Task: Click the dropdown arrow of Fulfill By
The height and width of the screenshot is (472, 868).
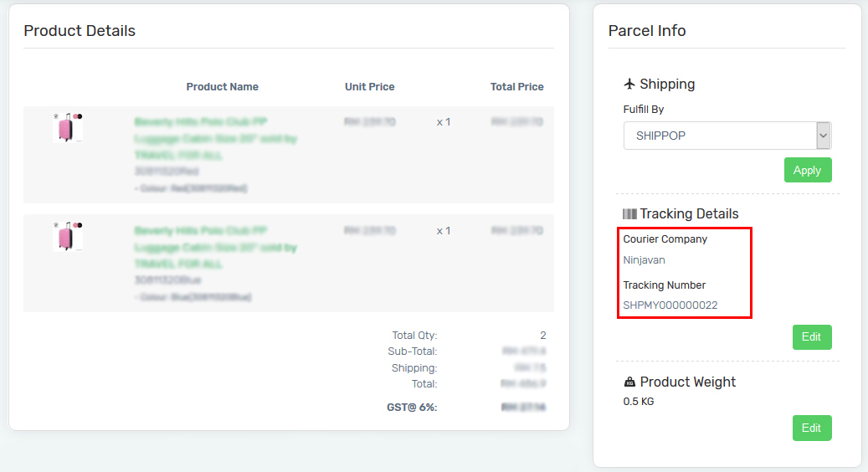Action: 824,136
